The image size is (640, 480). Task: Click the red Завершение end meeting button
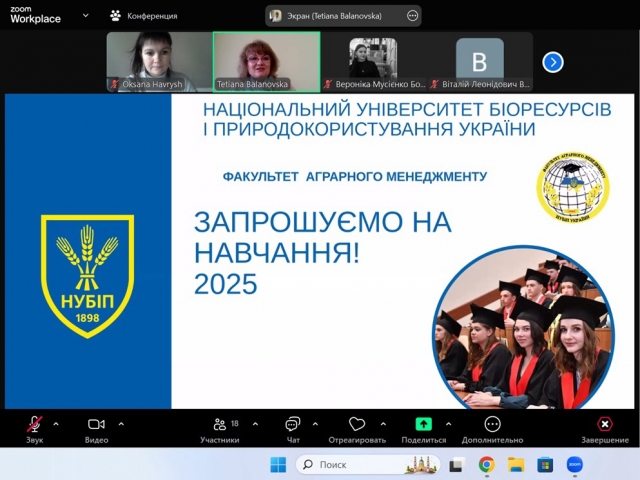click(x=605, y=430)
